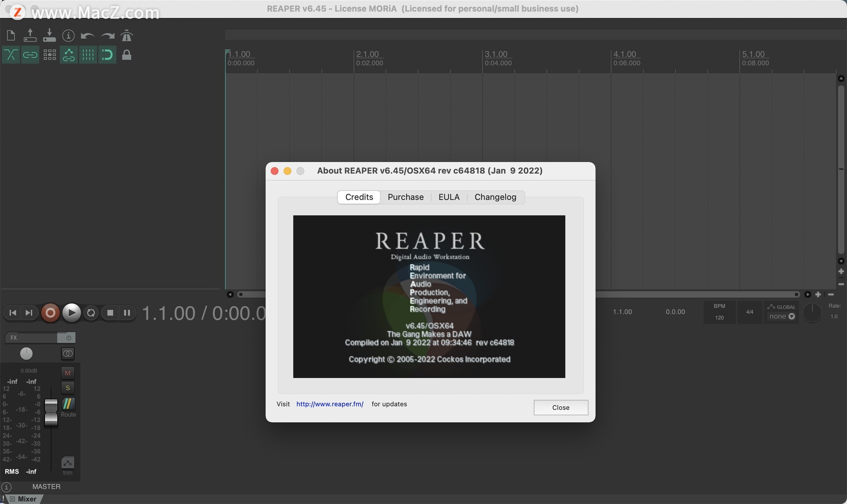Toggle snap with the magnet icon
The height and width of the screenshot is (504, 847).
(107, 55)
